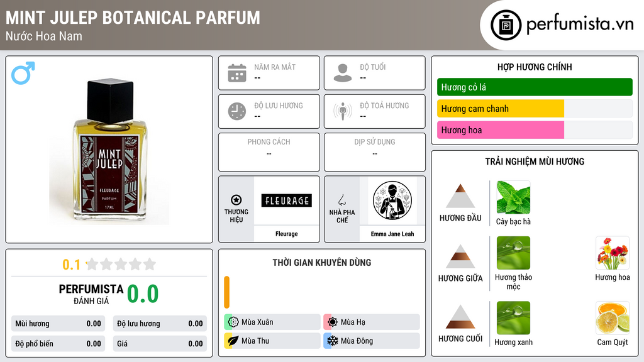The image size is (644, 362).
Task: Click the Hương cuối pyramid icon
Action: tap(460, 317)
